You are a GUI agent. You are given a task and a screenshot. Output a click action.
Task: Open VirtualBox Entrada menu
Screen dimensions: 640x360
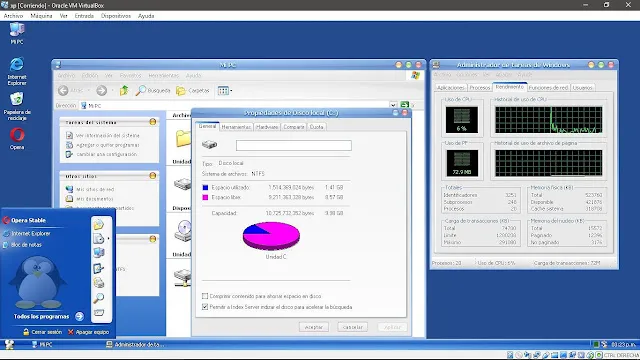click(x=84, y=16)
